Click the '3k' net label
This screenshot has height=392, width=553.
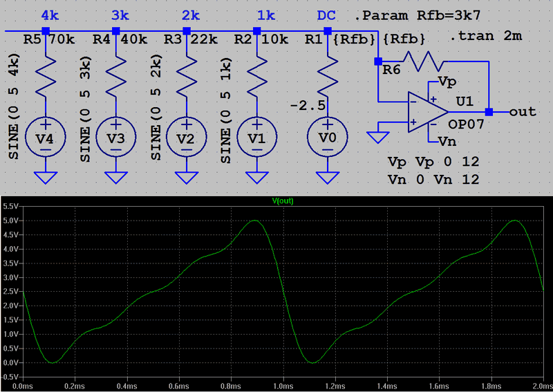click(120, 15)
